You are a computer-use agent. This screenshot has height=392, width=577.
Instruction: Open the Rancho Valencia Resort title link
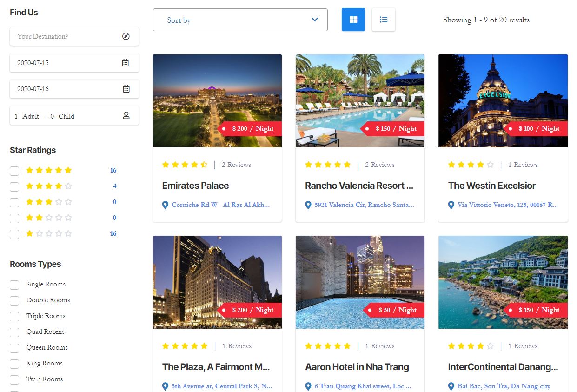[x=359, y=186]
